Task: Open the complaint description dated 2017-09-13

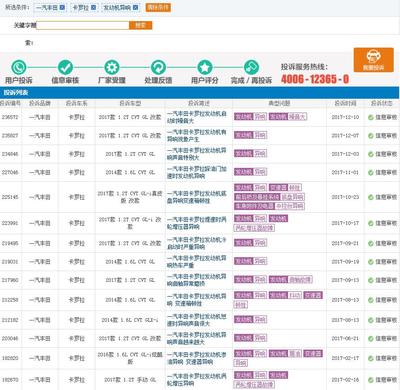Action: [197, 280]
